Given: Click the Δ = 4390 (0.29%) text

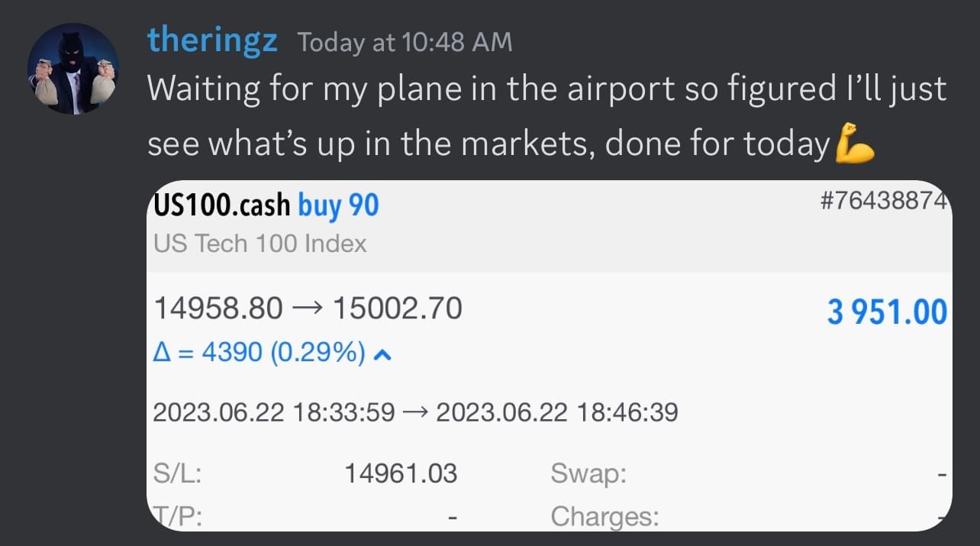Looking at the screenshot, I should pos(260,354).
